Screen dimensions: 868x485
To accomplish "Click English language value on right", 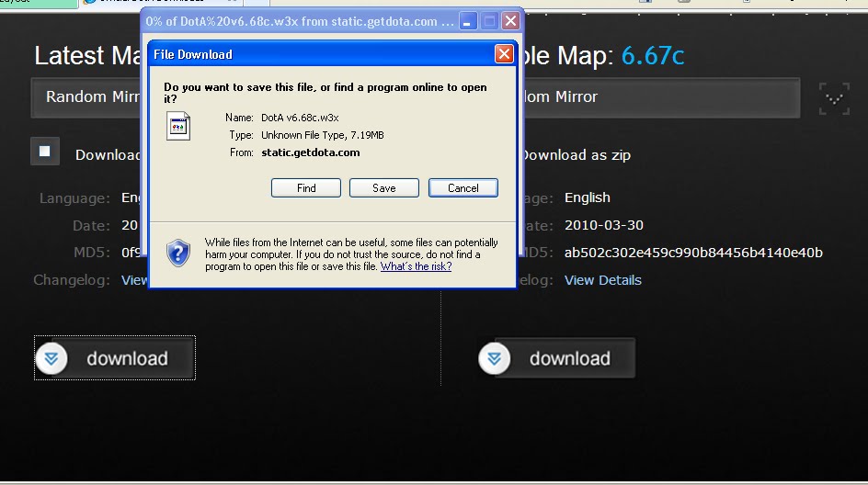I will (x=588, y=197).
